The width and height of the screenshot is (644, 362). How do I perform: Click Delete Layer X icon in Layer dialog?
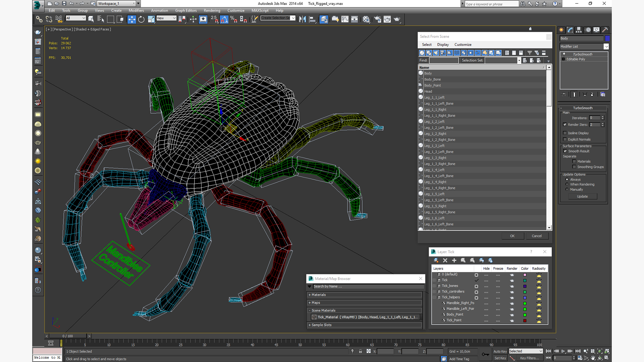click(x=445, y=260)
